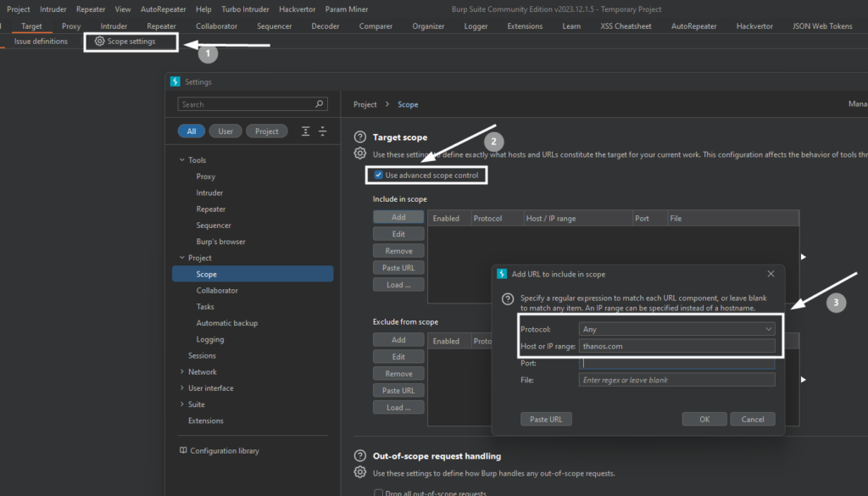The width and height of the screenshot is (868, 496).
Task: Click the Host or IP range field
Action: click(676, 346)
